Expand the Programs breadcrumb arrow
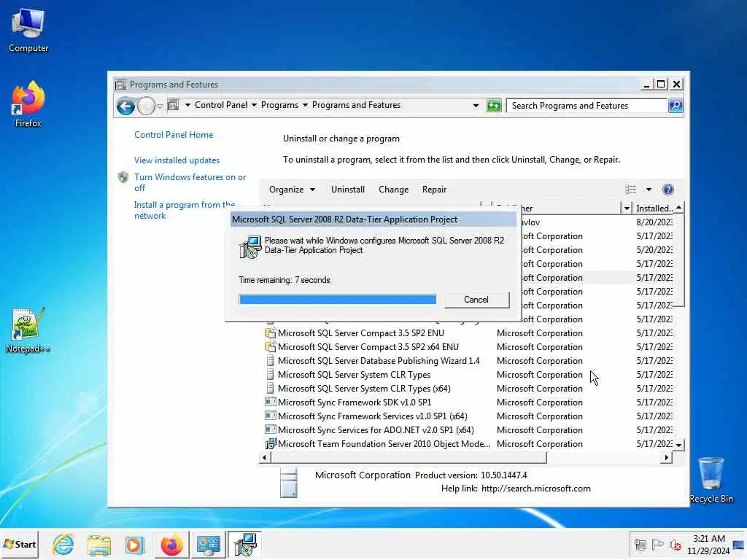Viewport: 747px width, 560px height. 305,105
